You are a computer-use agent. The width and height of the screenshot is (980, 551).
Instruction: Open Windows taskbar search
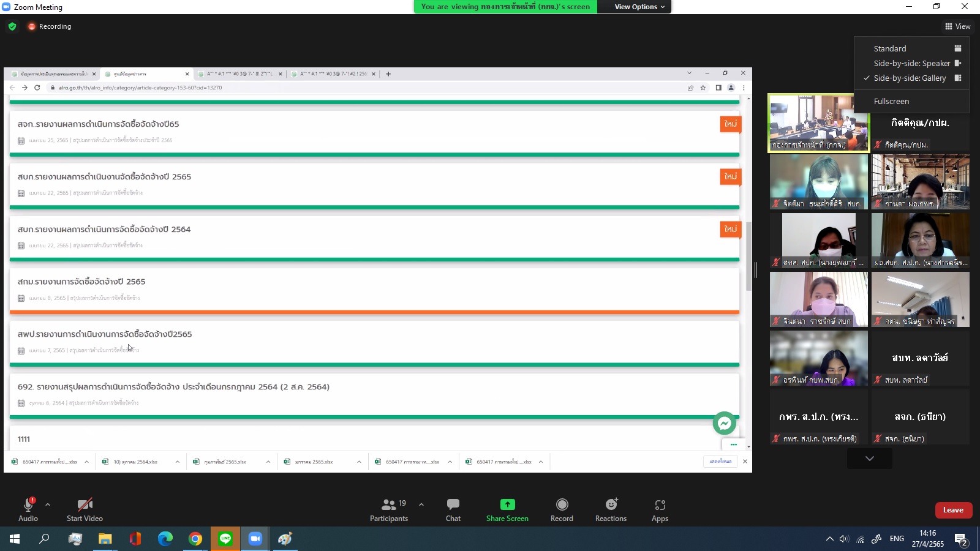44,539
